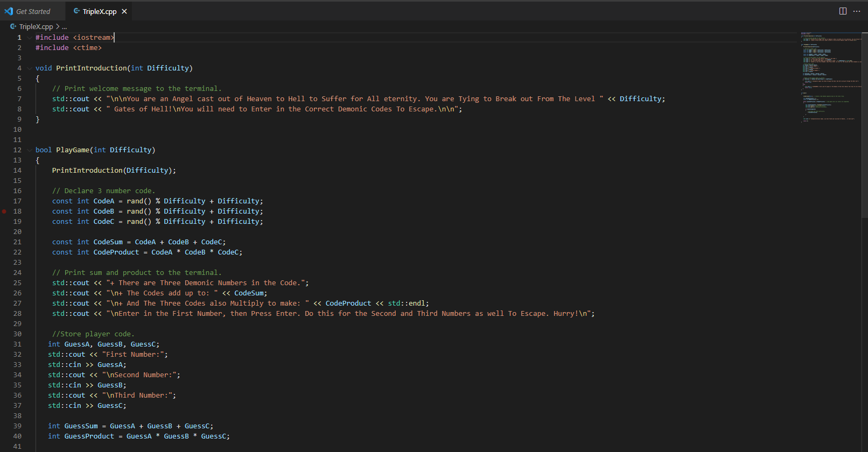Click the C++ file icon in TripleX.cpp tab
The width and height of the screenshot is (868, 452).
pyautogui.click(x=76, y=11)
